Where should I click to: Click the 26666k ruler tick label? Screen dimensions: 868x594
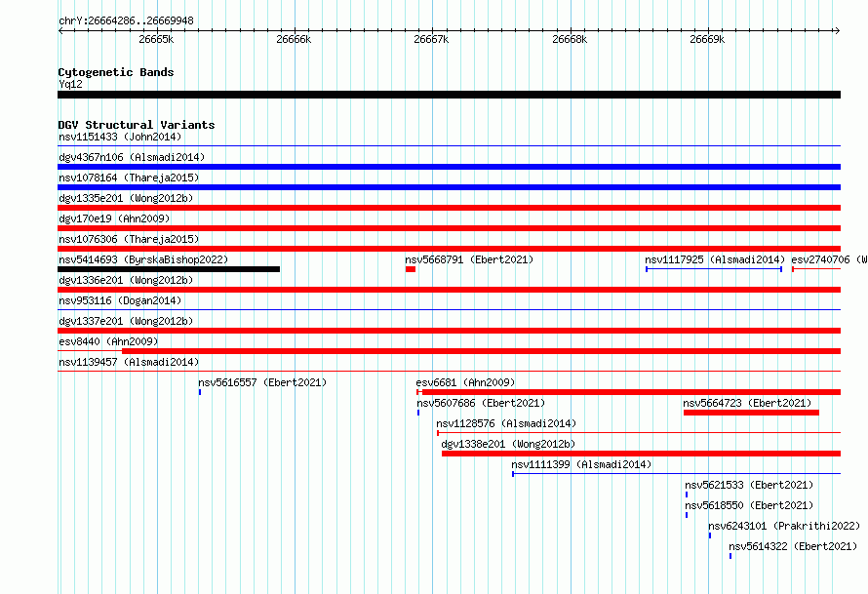click(294, 39)
